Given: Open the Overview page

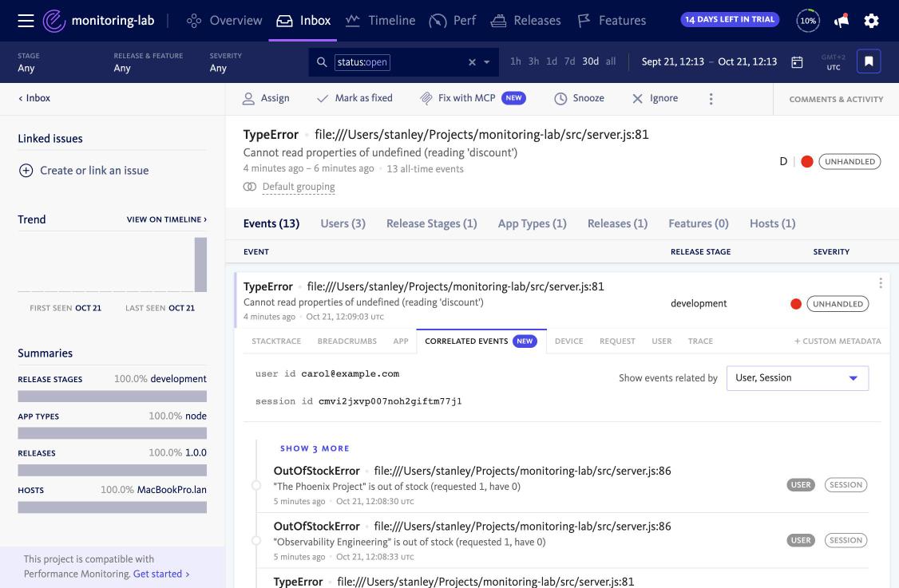Looking at the screenshot, I should (224, 21).
